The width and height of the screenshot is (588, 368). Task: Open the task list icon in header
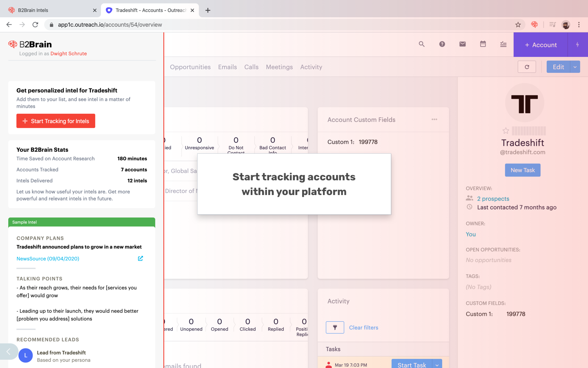pyautogui.click(x=503, y=44)
